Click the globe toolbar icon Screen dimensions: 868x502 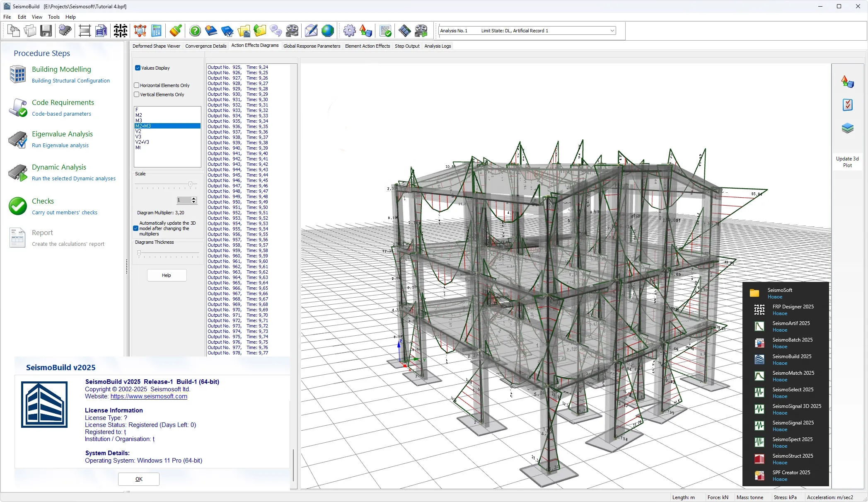[x=327, y=31]
